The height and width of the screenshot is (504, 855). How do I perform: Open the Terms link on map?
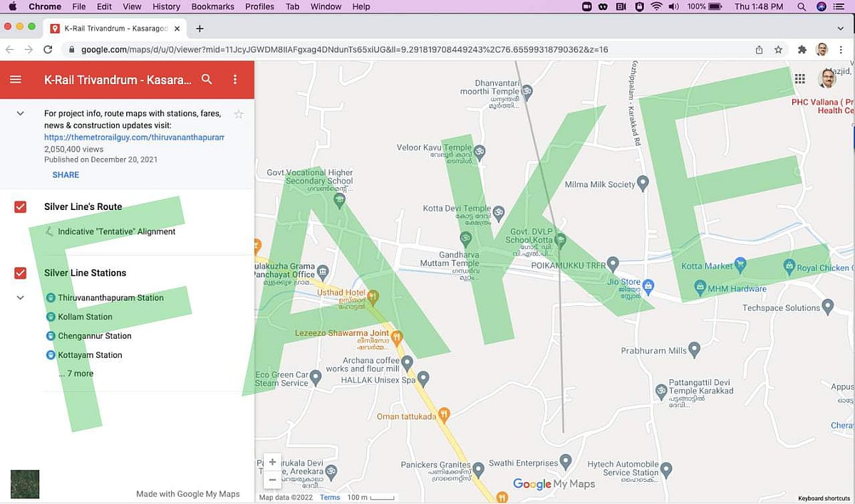tap(330, 498)
